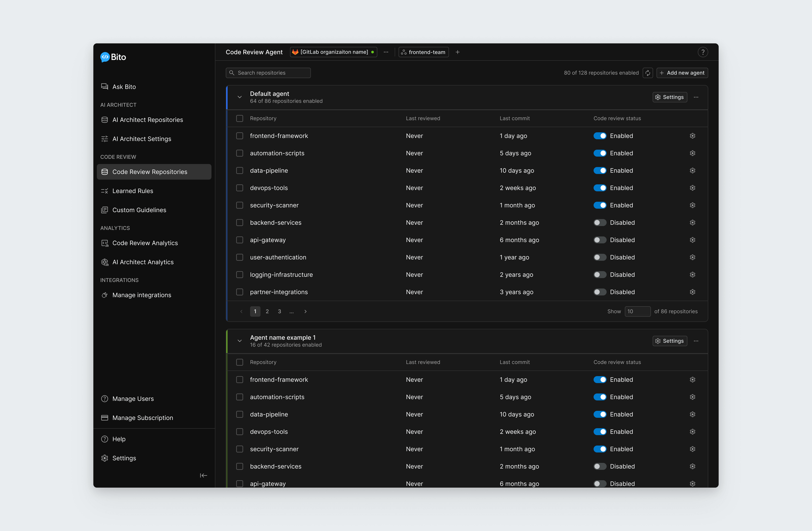Click the Search repositories field
812x531 pixels.
click(268, 73)
